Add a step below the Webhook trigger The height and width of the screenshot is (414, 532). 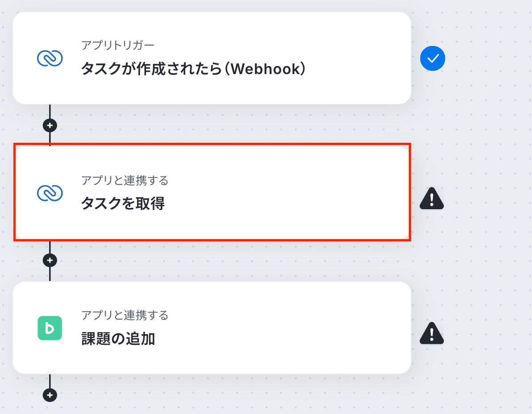tap(50, 125)
